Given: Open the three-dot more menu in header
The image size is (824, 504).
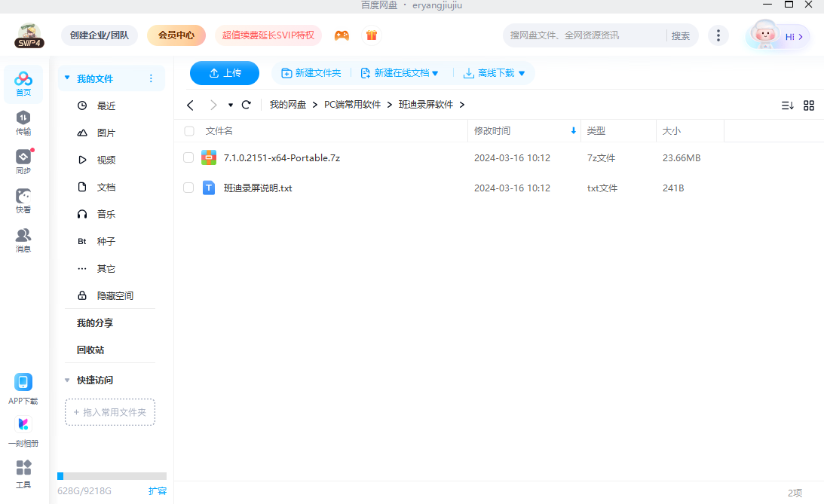Looking at the screenshot, I should pos(718,35).
